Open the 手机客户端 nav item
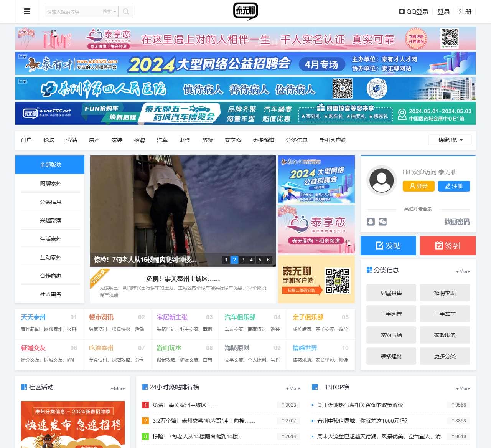The height and width of the screenshot is (448, 491). 333,140
